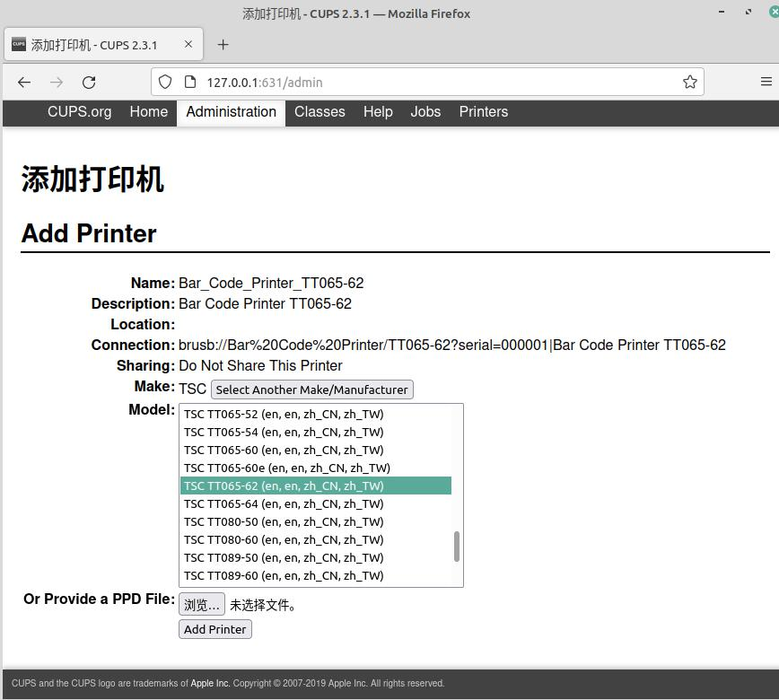Open the Administration tab
Image resolution: width=779 pixels, height=700 pixels.
coord(231,112)
